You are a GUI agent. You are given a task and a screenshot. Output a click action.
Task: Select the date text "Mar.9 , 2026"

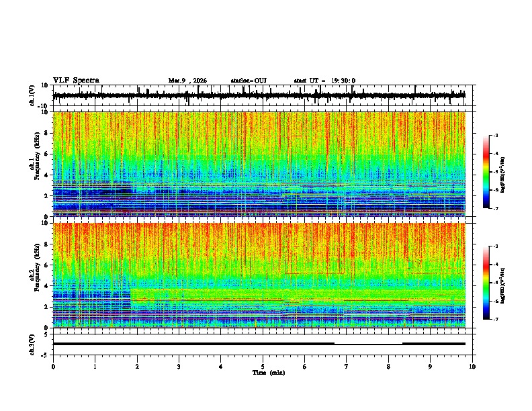pyautogui.click(x=187, y=81)
